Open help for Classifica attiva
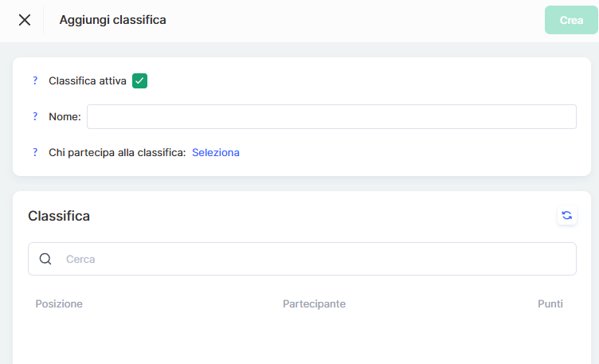599x364 pixels. [35, 80]
